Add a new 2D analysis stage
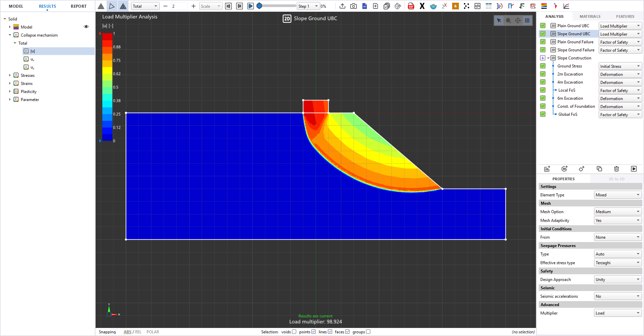The height and width of the screenshot is (336, 644). click(547, 169)
